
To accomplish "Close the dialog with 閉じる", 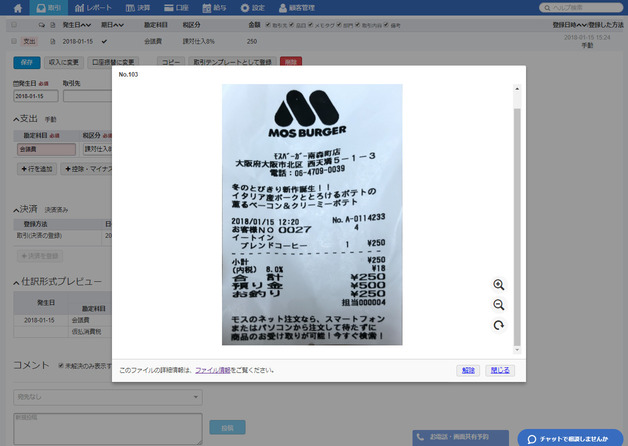I will click(500, 370).
